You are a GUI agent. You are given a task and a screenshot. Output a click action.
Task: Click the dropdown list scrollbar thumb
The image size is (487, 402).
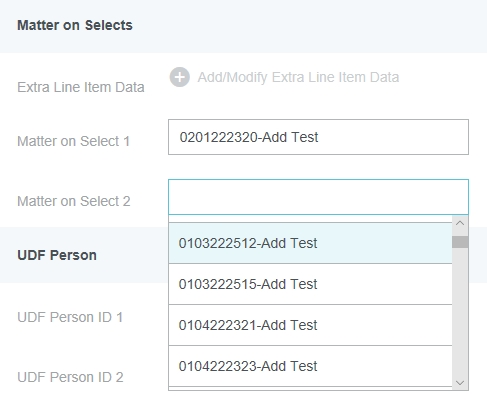460,242
